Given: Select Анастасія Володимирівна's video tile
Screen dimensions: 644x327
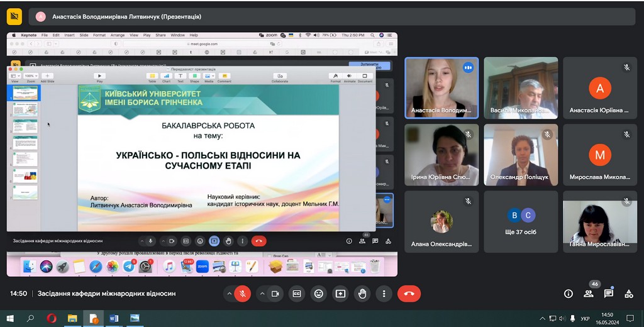Looking at the screenshot, I should (441, 88).
